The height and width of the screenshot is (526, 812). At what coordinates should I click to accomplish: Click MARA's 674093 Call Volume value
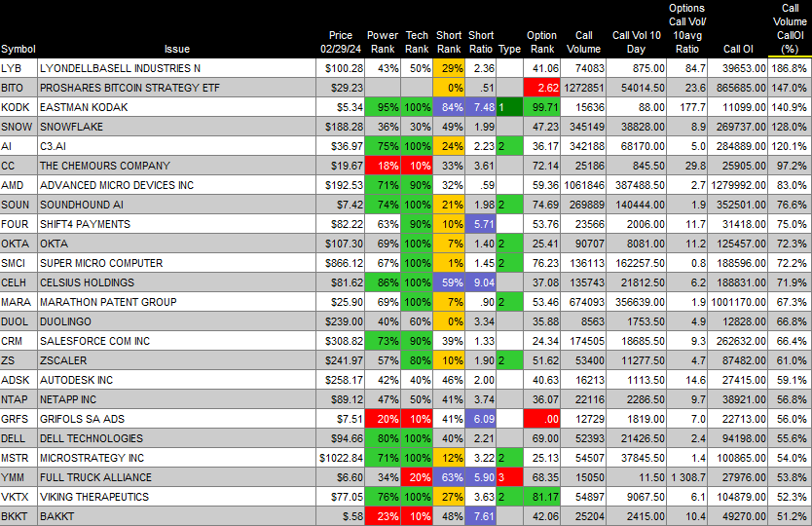click(x=583, y=302)
